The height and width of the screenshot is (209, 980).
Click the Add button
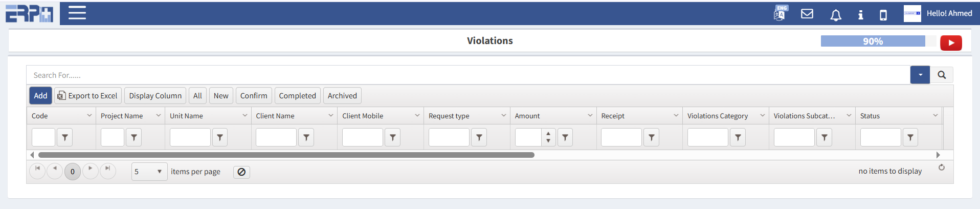coord(40,96)
